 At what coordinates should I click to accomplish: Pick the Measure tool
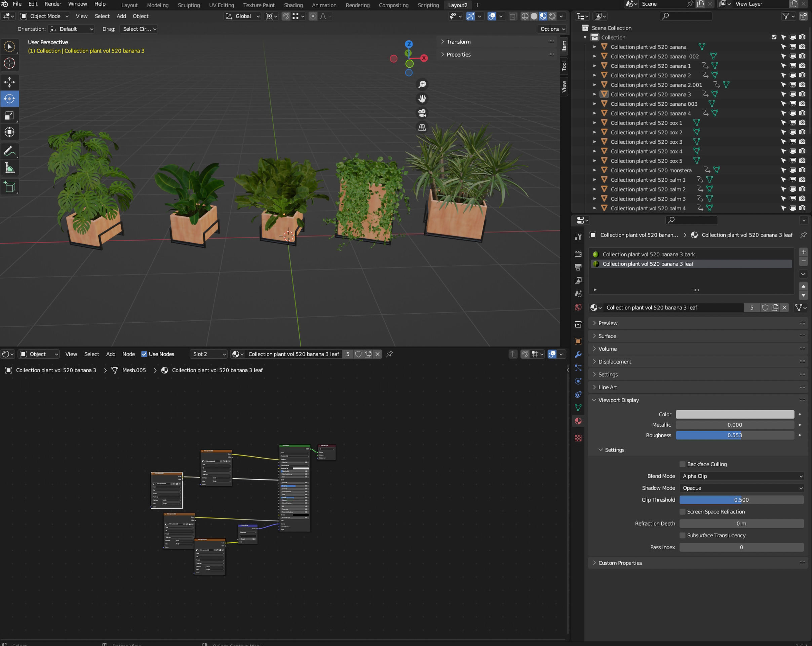(9, 168)
